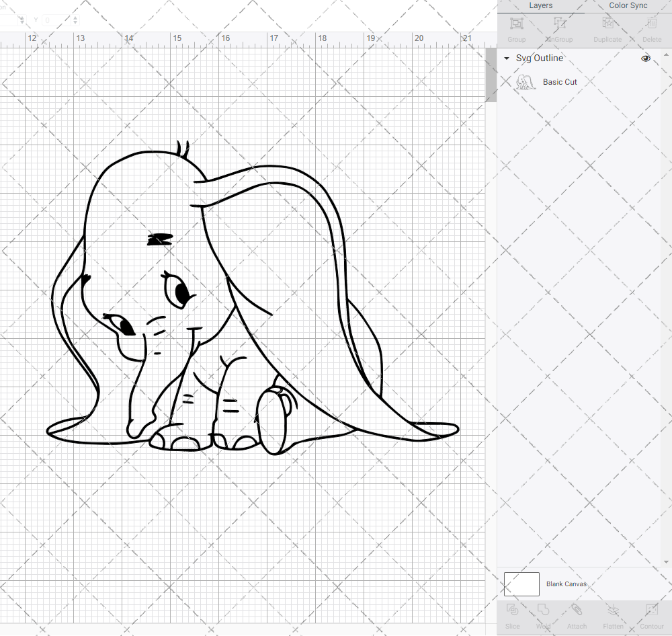Collapse the Svg Outline layer group

click(x=505, y=58)
